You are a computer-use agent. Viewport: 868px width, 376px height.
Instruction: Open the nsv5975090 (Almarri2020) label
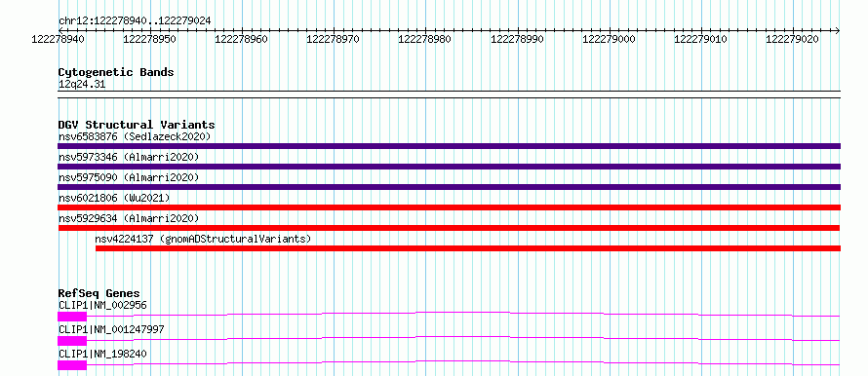point(129,177)
